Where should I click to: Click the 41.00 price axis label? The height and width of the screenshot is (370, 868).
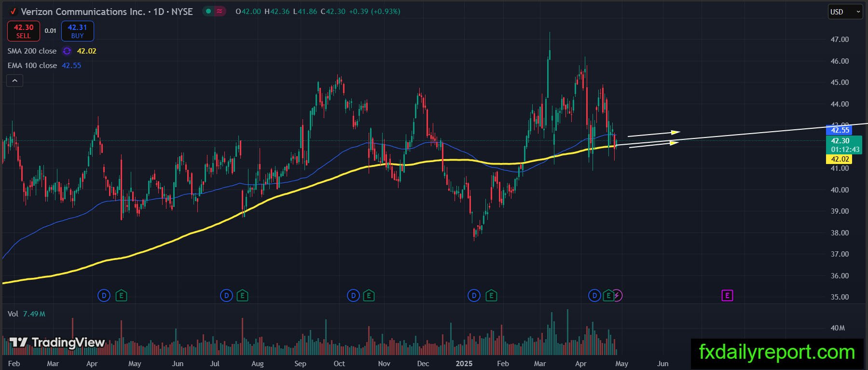[x=840, y=168]
